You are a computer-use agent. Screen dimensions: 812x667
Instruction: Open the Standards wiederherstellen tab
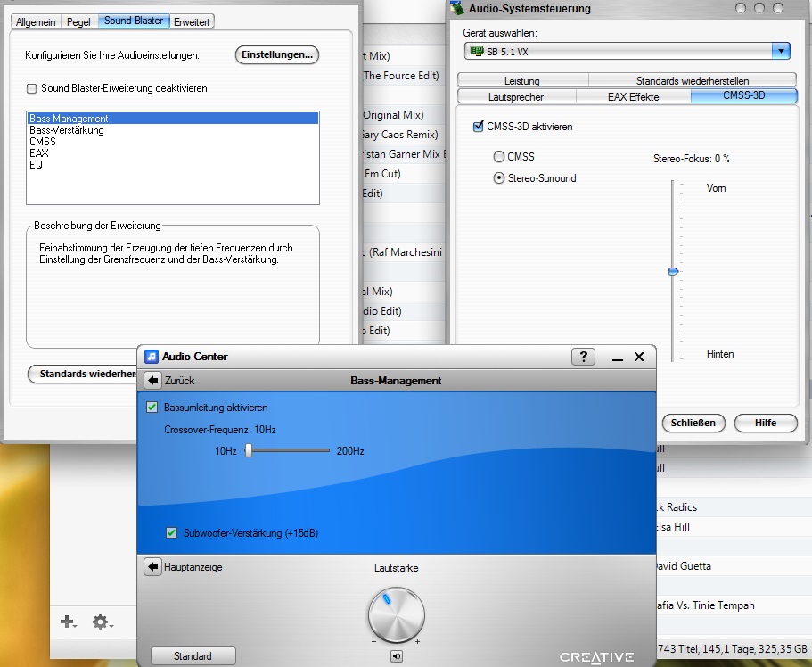point(693,81)
